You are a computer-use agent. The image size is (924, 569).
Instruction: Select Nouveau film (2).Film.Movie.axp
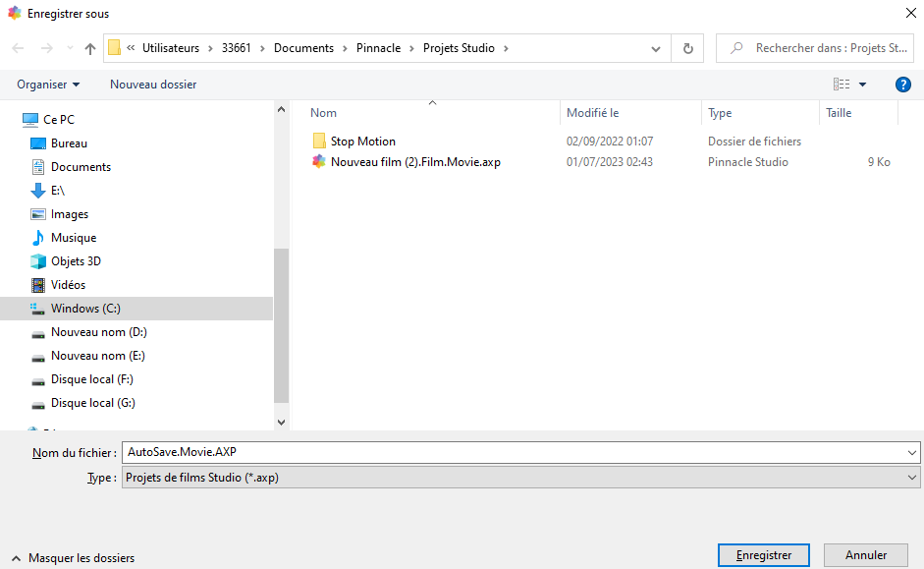click(x=415, y=162)
